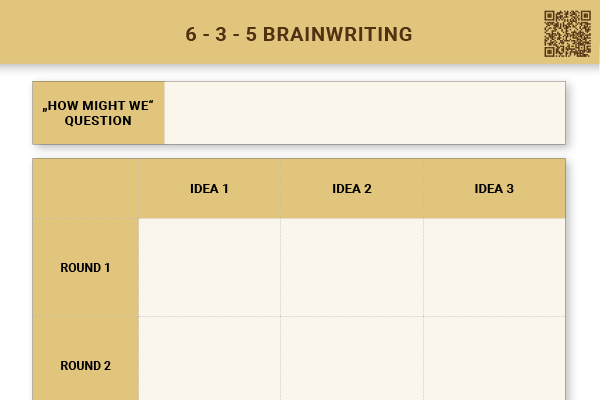Click the How Might We question input area
The height and width of the screenshot is (400, 600).
click(365, 113)
